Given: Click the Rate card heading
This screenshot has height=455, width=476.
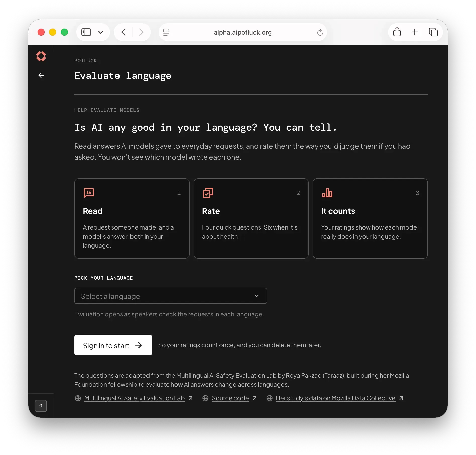Looking at the screenshot, I should (x=211, y=211).
